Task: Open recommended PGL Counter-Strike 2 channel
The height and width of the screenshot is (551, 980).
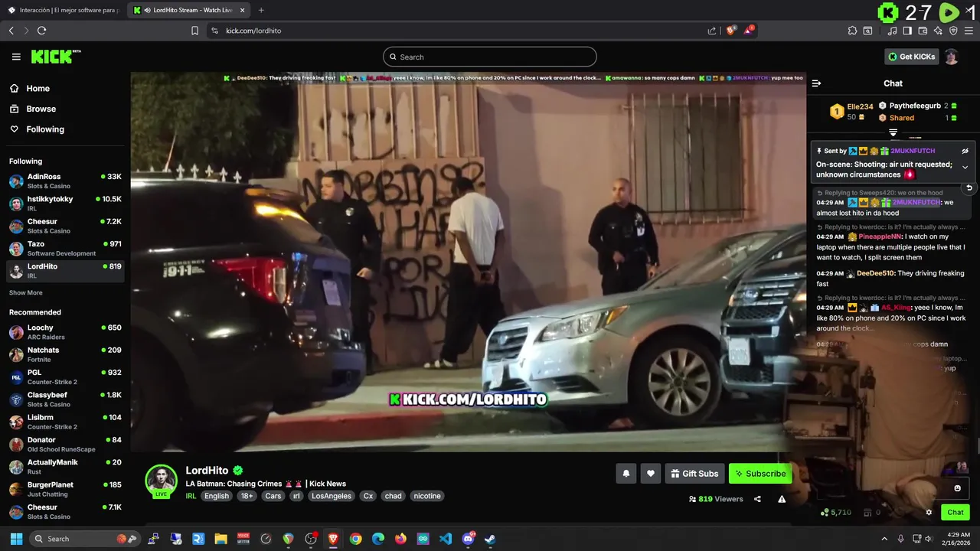Action: click(65, 377)
